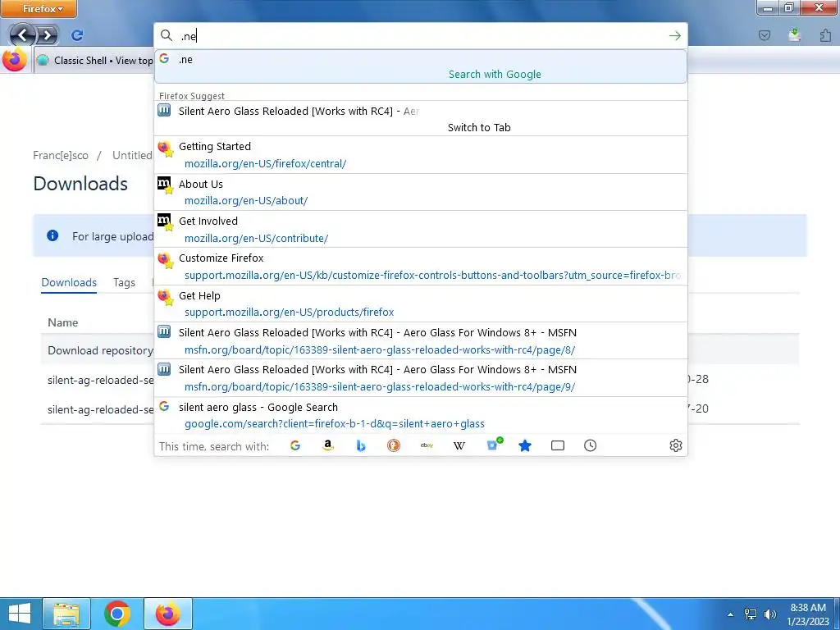The width and height of the screenshot is (840, 630).
Task: Click the Name column header
Action: coord(62,322)
